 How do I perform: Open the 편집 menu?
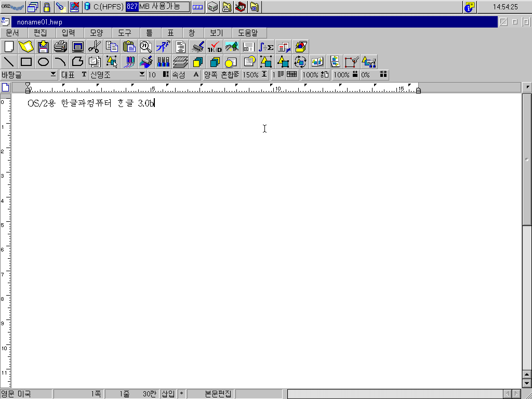41,33
